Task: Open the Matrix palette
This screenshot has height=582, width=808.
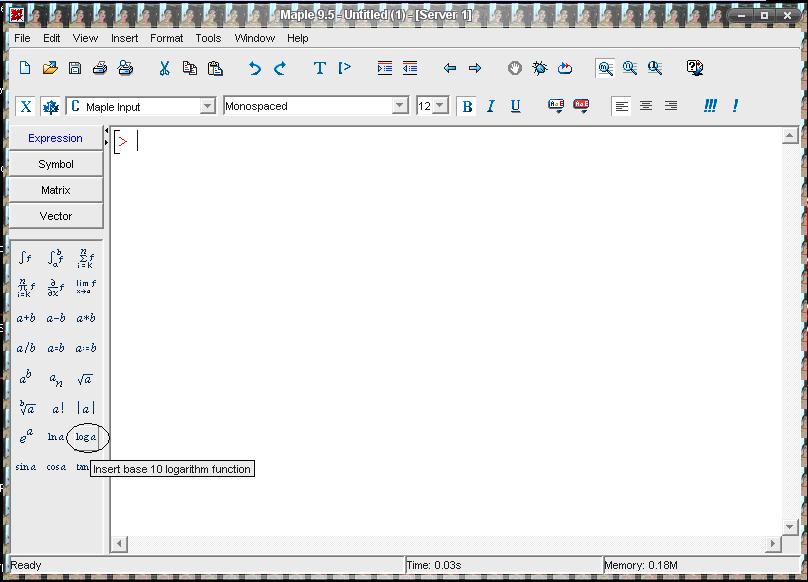Action: click(x=56, y=190)
